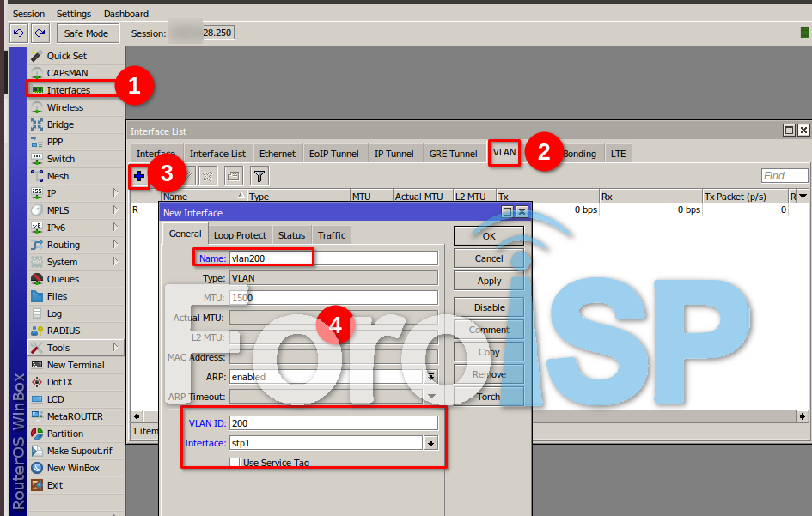812x516 pixels.
Task: Click the VLAN ID input field
Action: click(333, 423)
